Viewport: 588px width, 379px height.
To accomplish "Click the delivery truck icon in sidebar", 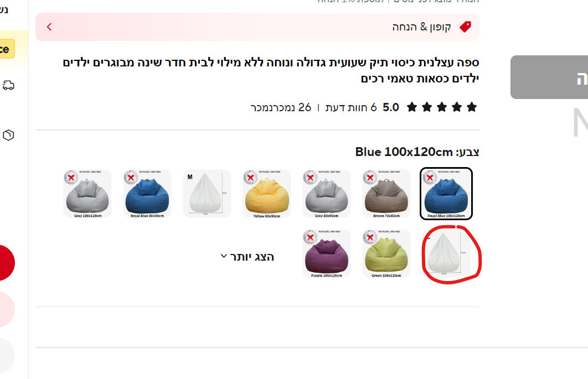I will 8,85.
